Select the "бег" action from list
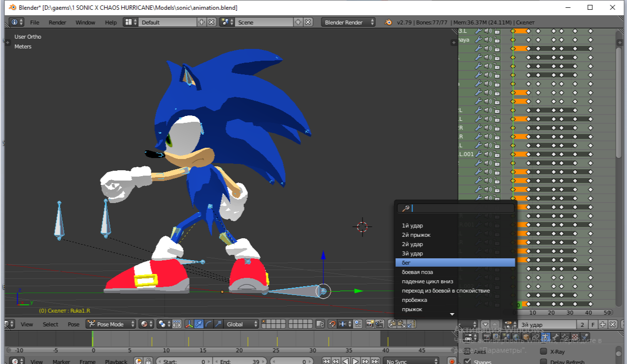The width and height of the screenshot is (627, 364). 455,263
